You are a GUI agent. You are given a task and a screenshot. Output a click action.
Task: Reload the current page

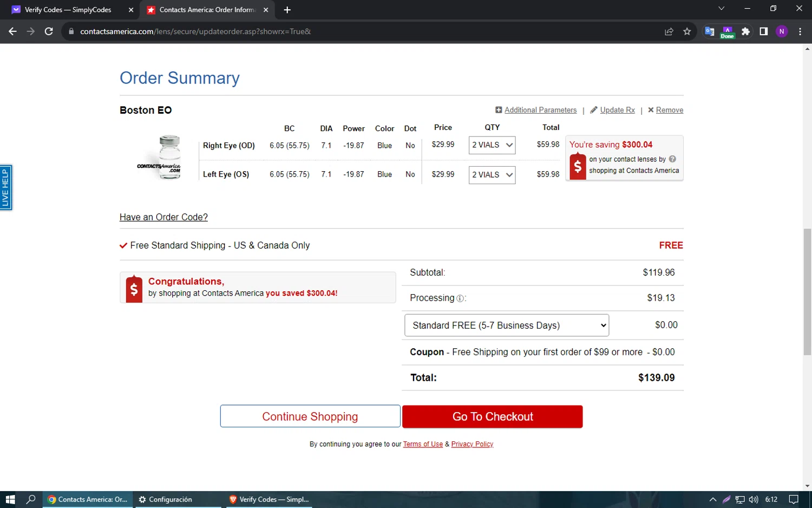click(x=49, y=31)
